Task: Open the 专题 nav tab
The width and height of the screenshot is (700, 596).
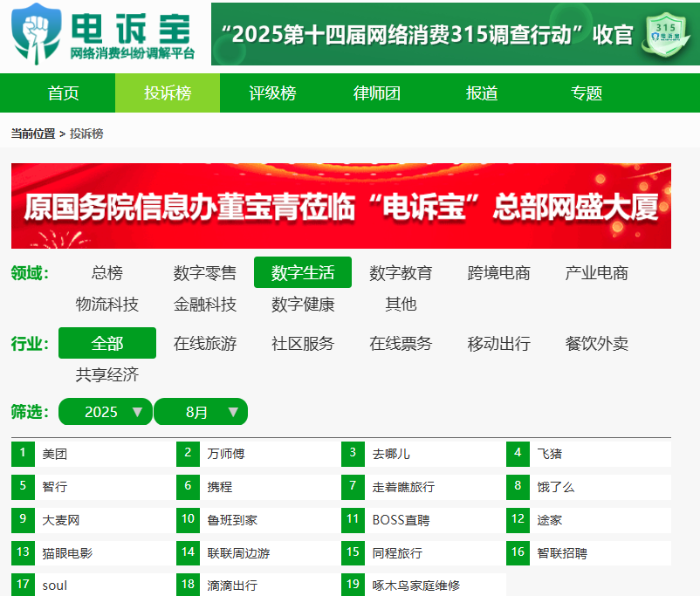Action: (587, 92)
